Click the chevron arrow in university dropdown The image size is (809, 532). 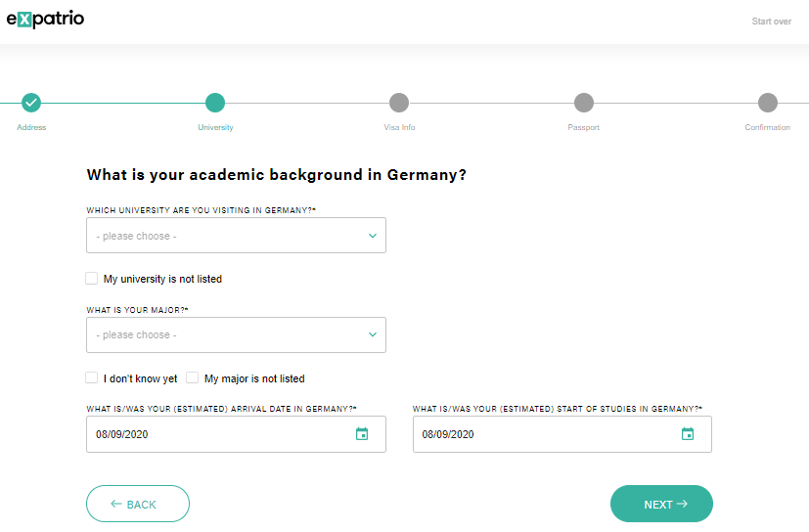click(x=373, y=236)
